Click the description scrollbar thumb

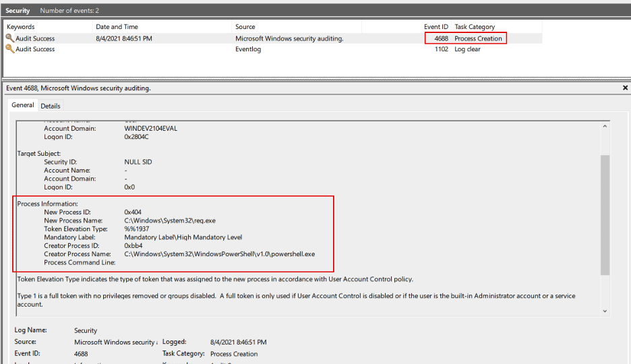605,215
